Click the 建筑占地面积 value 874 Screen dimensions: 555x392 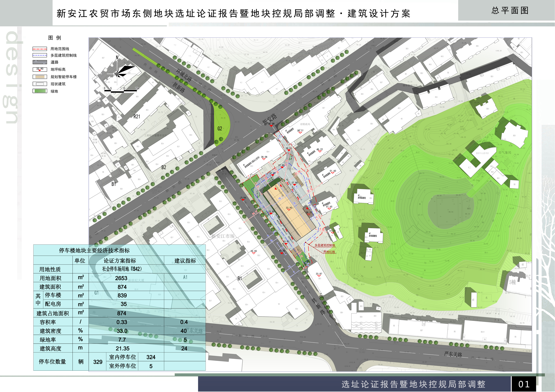pyautogui.click(x=122, y=313)
